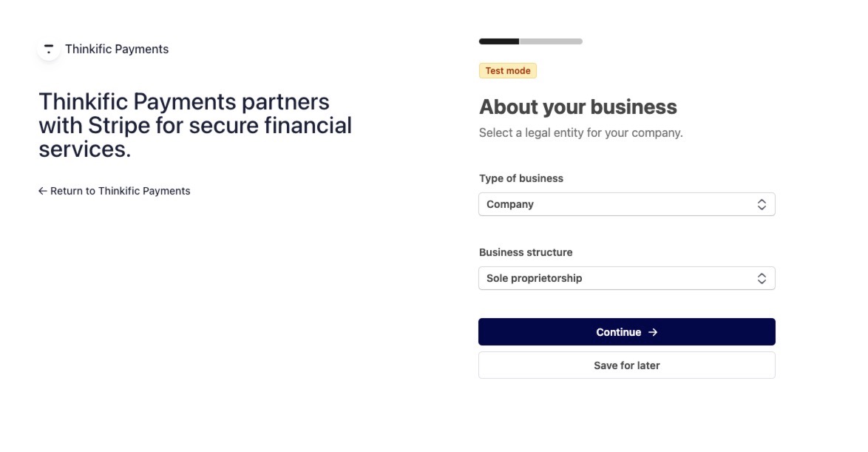The width and height of the screenshot is (868, 452).
Task: Click the Type of business field label
Action: tap(521, 178)
